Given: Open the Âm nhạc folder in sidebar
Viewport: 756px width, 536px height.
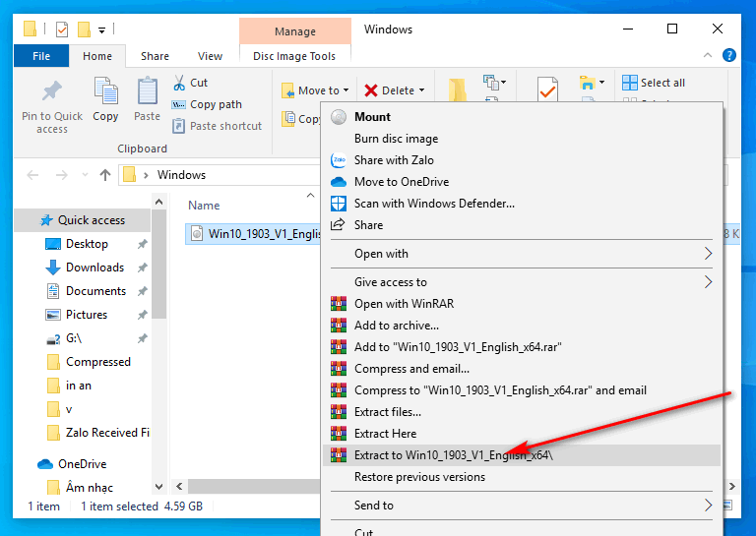Looking at the screenshot, I should tap(80, 487).
